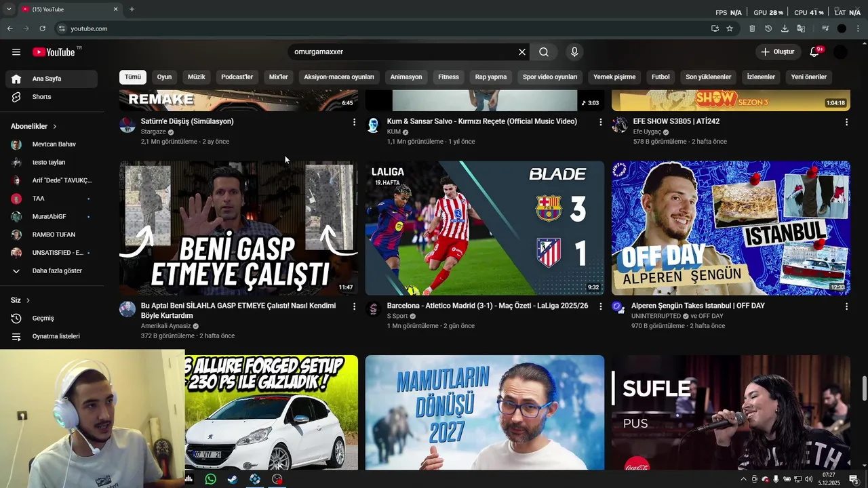Click the YouTube logo
Viewport: 868px width, 488px height.
(x=54, y=52)
